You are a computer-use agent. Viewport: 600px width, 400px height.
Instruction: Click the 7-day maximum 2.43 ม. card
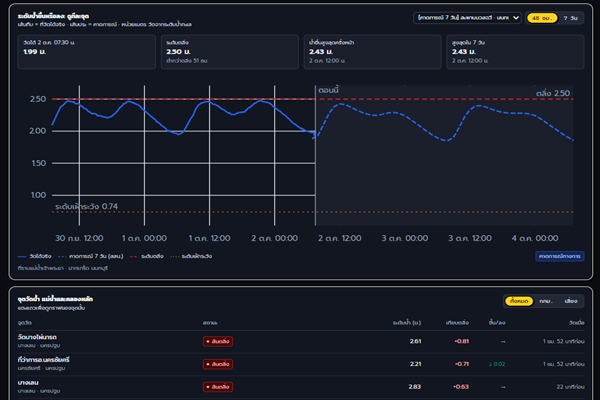tap(515, 52)
